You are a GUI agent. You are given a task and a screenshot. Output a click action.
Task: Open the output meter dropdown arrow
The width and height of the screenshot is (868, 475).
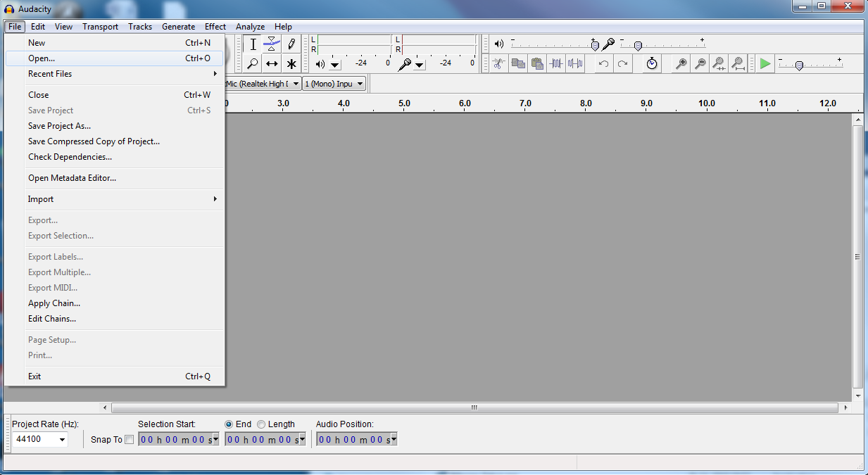click(x=335, y=65)
